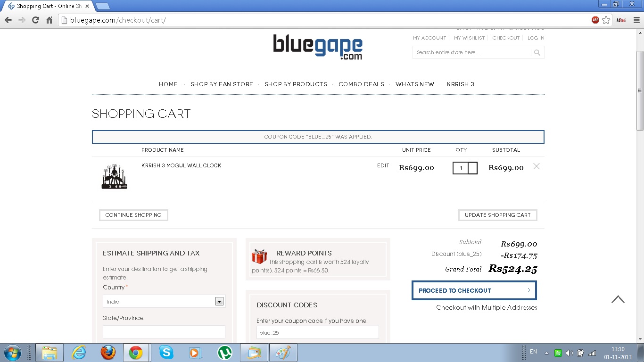Click the browser home icon

[x=49, y=20]
